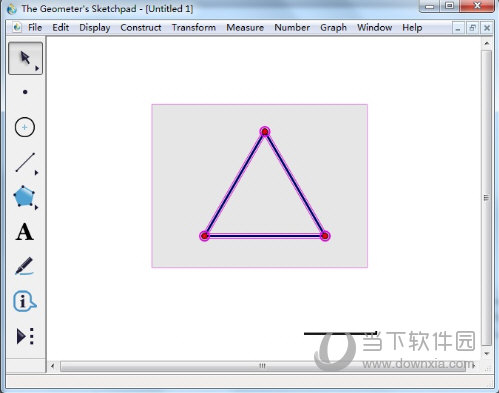This screenshot has width=499, height=393.
Task: Close the Geometer's Sketchpad main window
Action: tap(477, 6)
